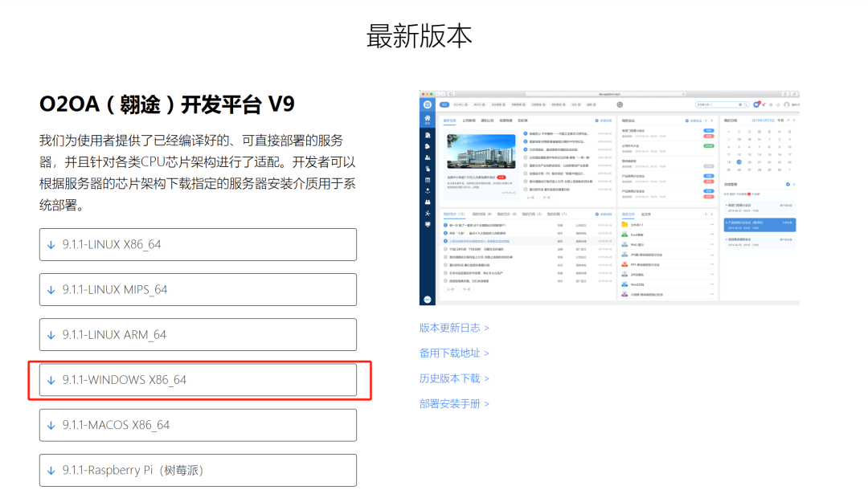Click the right chevron beside 我的会议
The image size is (868, 494).
[710, 120]
